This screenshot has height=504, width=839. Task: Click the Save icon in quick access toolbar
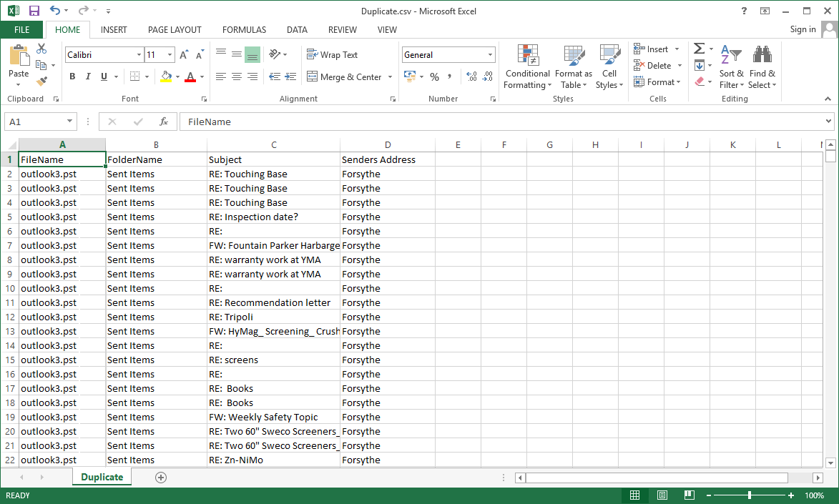tap(34, 11)
